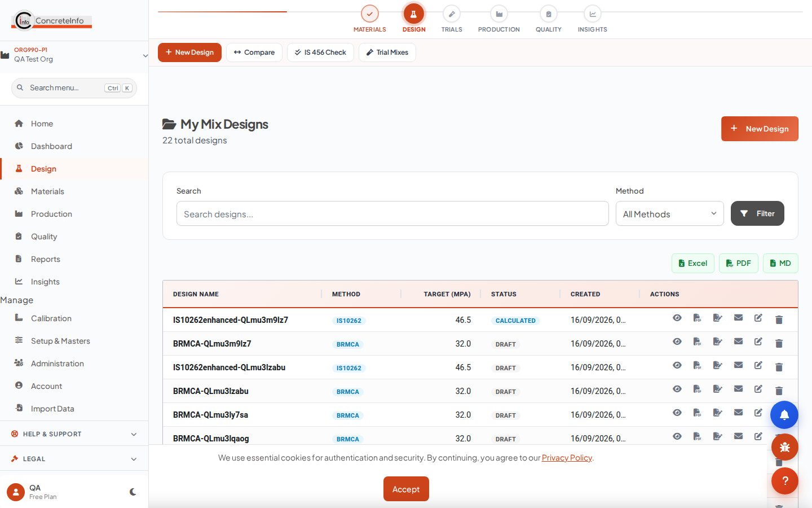View the BRMCA-QLmu3m9lz7 design (eye icon)
The width and height of the screenshot is (812, 508).
(677, 341)
